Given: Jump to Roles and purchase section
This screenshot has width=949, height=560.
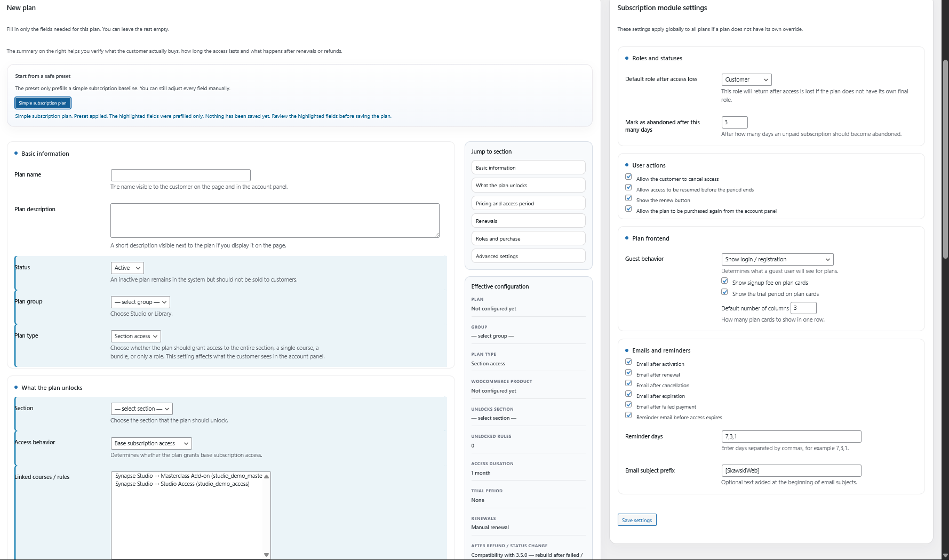Looking at the screenshot, I should click(528, 238).
